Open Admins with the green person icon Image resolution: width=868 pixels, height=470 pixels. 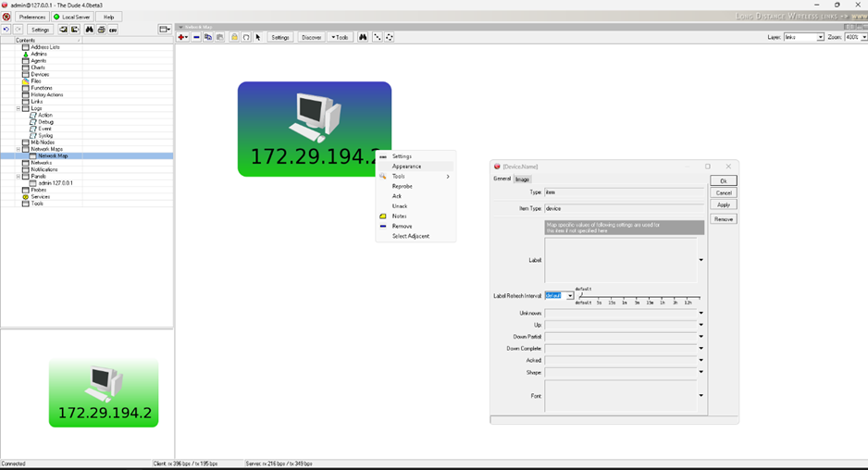coord(26,54)
